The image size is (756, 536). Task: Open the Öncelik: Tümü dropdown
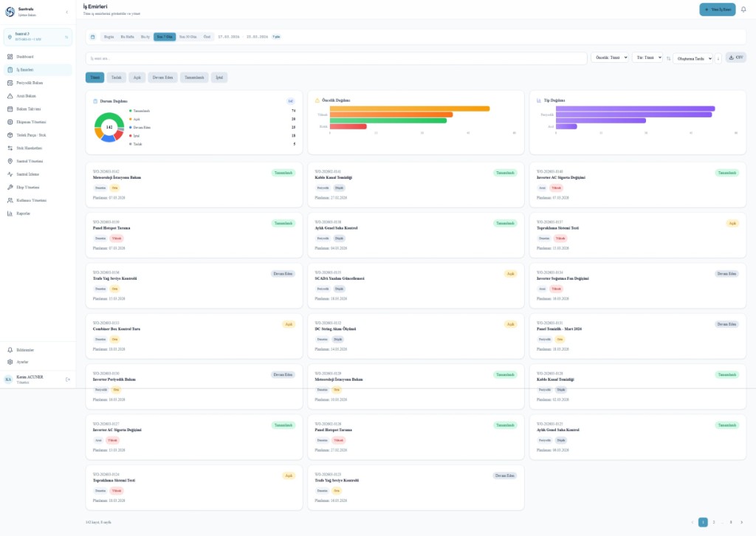pyautogui.click(x=610, y=58)
